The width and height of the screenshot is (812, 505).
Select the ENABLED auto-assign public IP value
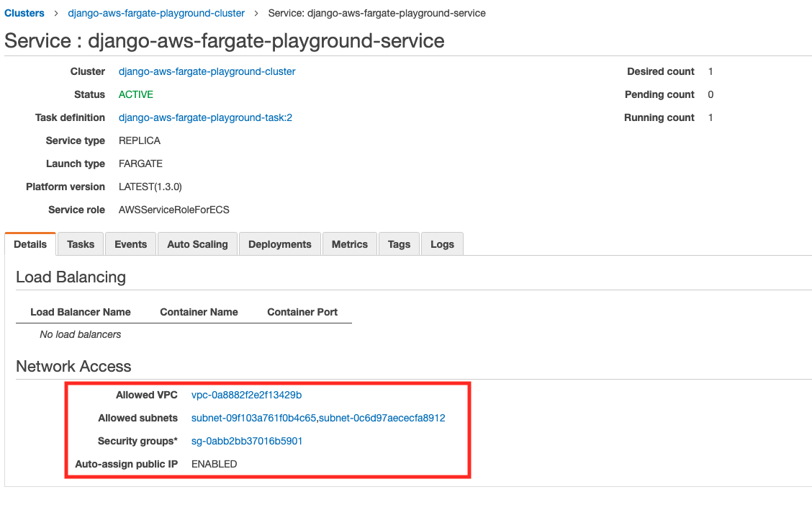(215, 464)
